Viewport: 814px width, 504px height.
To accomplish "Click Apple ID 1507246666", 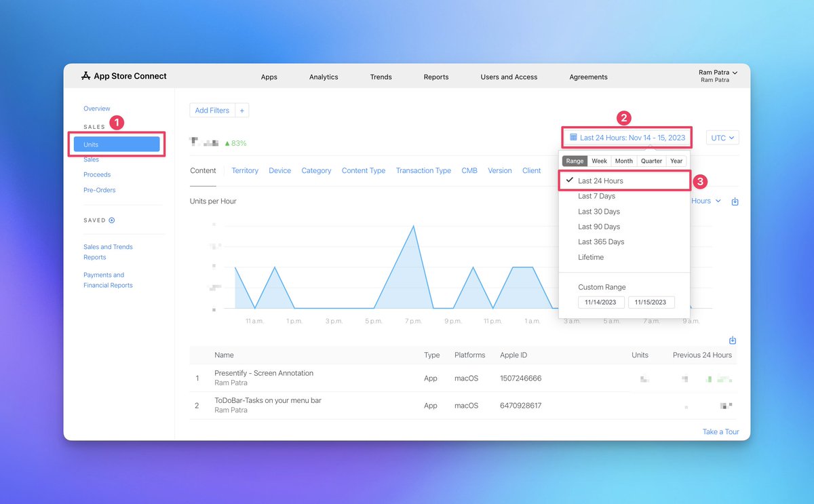I will coord(520,379).
